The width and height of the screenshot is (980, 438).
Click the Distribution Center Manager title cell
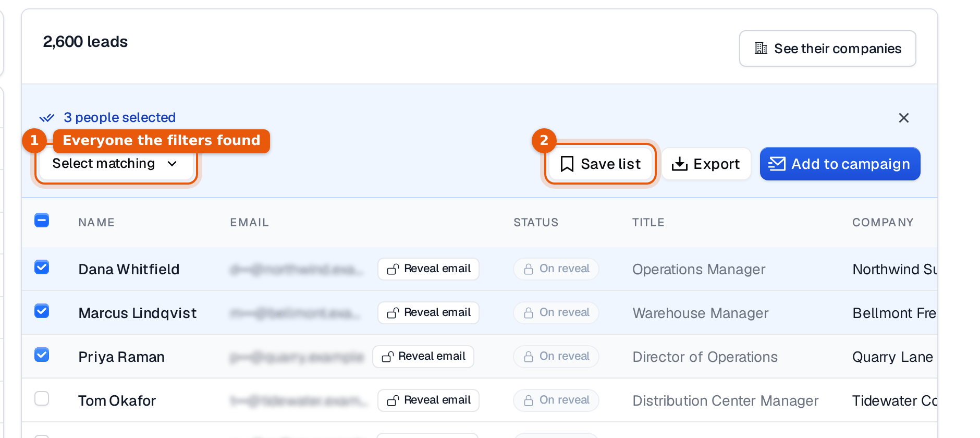726,401
